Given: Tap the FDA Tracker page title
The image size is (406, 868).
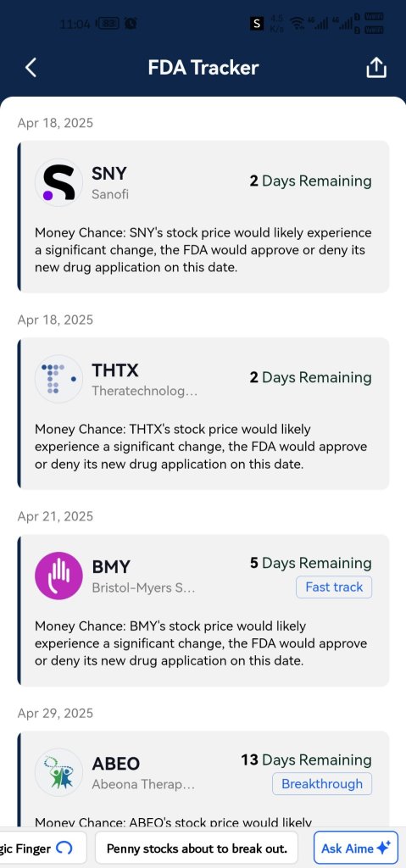Looking at the screenshot, I should coord(203,68).
